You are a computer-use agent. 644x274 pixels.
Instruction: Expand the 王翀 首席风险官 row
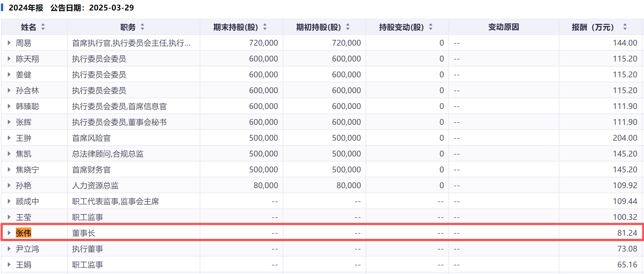pos(9,138)
